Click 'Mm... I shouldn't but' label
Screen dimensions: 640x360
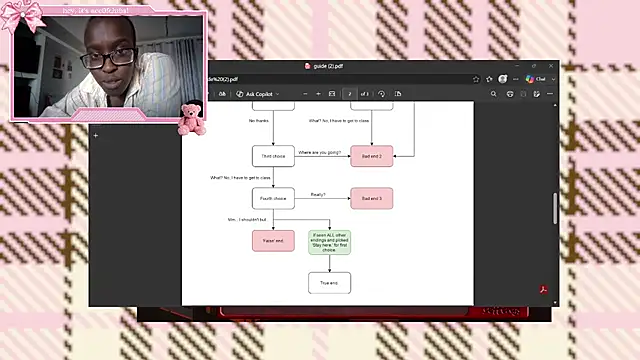247,220
